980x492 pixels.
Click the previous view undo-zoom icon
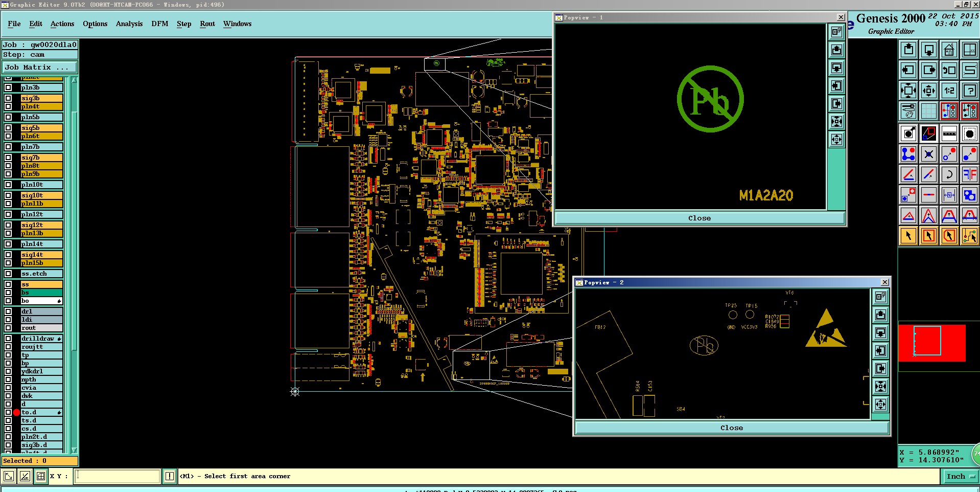coord(949,70)
